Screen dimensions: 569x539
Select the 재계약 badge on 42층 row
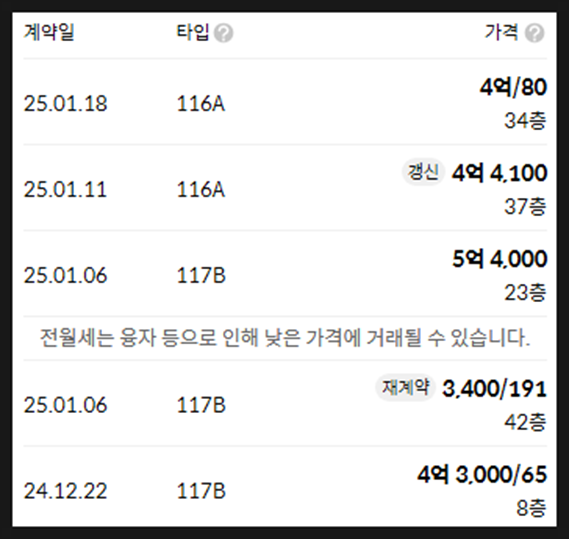pyautogui.click(x=405, y=388)
